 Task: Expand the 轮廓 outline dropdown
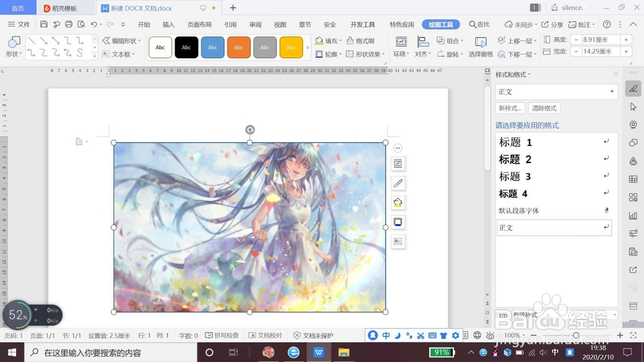click(x=341, y=54)
